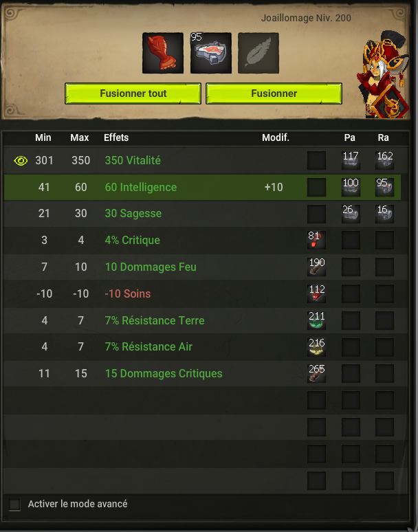
Task: Use the Pa Vitalité rune labeled 117
Action: click(351, 160)
